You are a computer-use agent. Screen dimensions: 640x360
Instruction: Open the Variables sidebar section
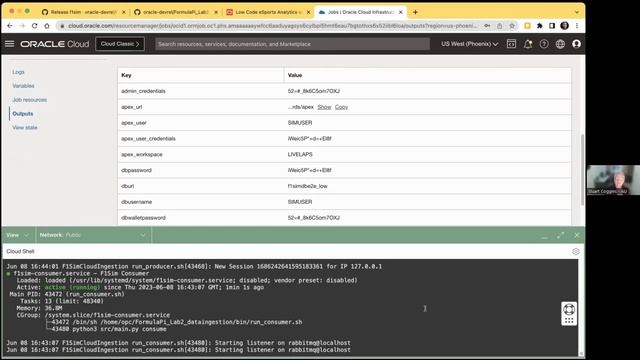click(23, 86)
